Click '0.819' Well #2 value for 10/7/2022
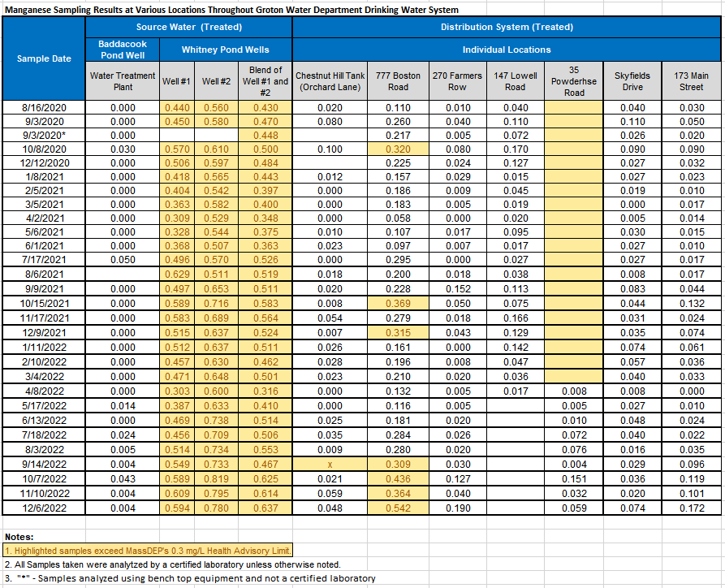The height and width of the screenshot is (588, 725). click(x=217, y=479)
